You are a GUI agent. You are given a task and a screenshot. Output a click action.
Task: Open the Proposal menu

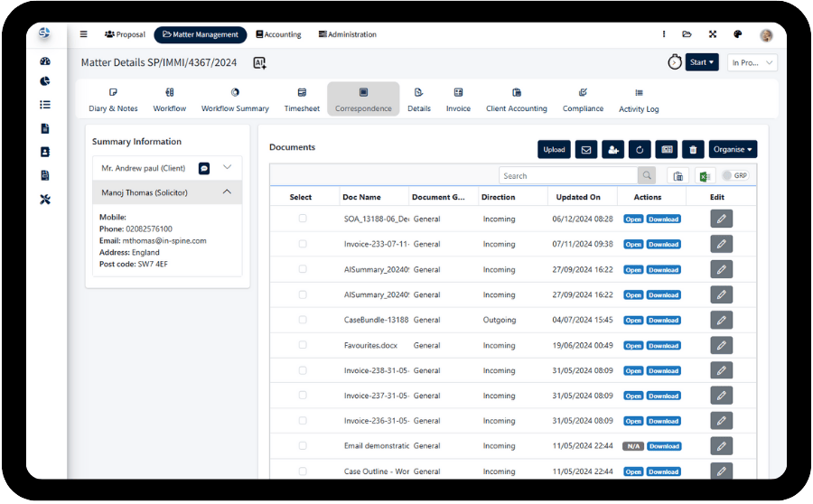(125, 34)
